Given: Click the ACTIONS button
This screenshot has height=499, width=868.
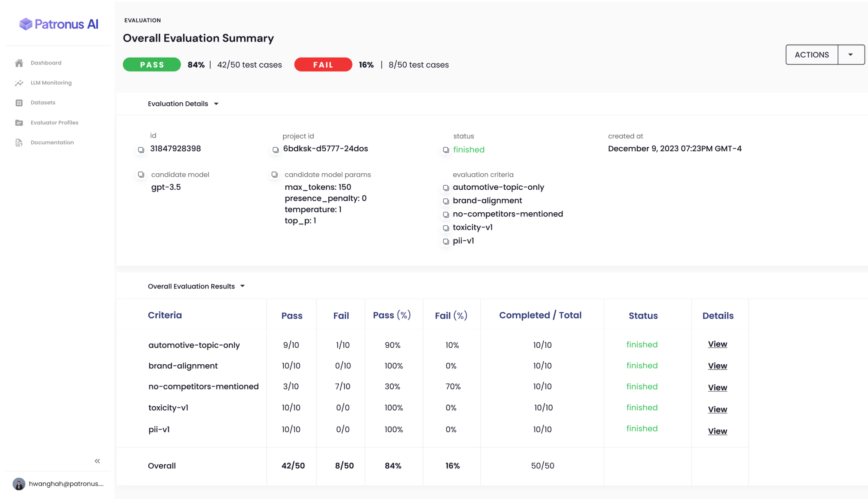Looking at the screenshot, I should click(x=812, y=55).
